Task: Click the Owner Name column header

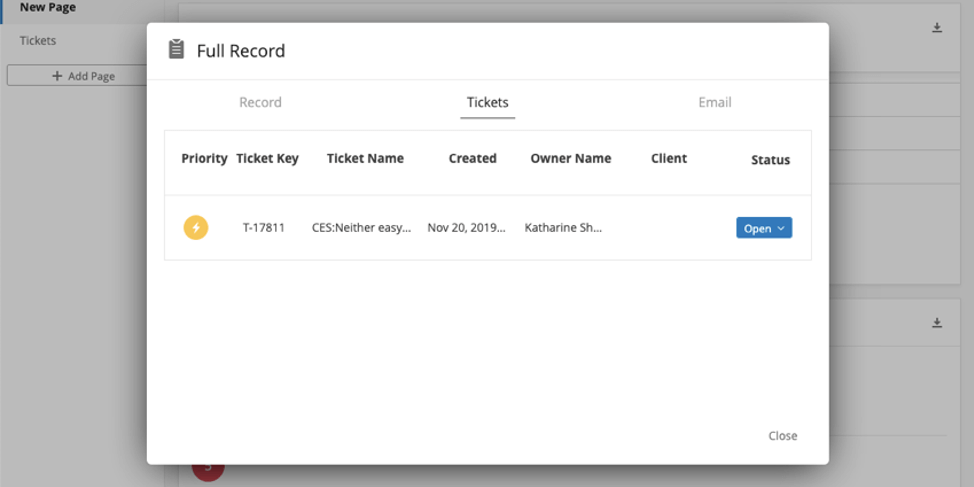Action: (570, 159)
